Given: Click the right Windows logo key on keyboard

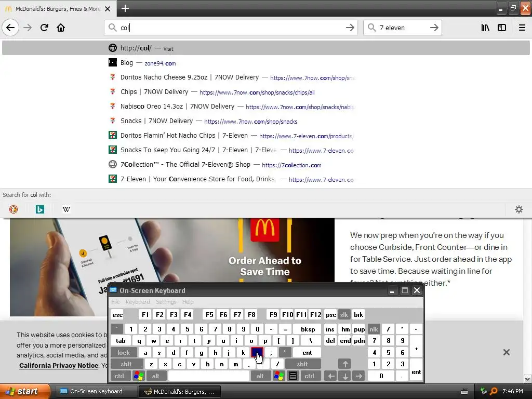Looking at the screenshot, I should pos(279,376).
